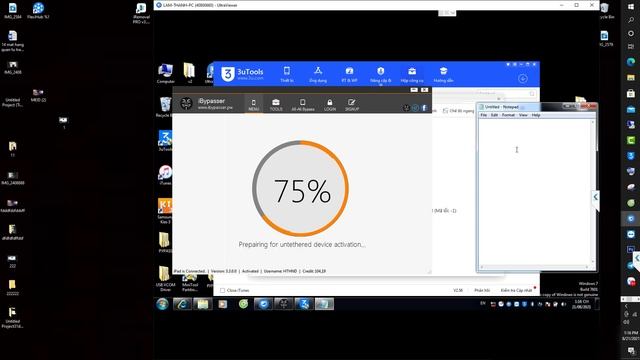Open the Computer desktop icon in the remote session
The height and width of the screenshot is (360, 640).
click(165, 73)
